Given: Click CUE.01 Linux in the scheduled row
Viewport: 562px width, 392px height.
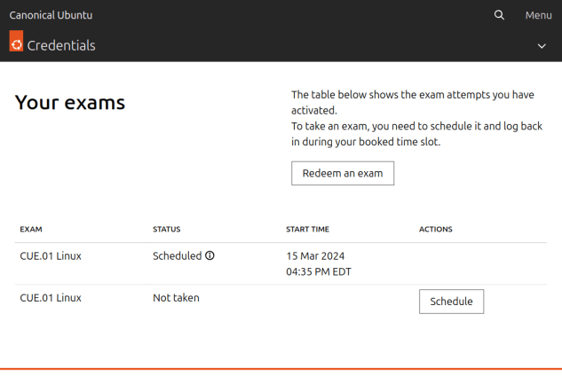Looking at the screenshot, I should point(51,256).
